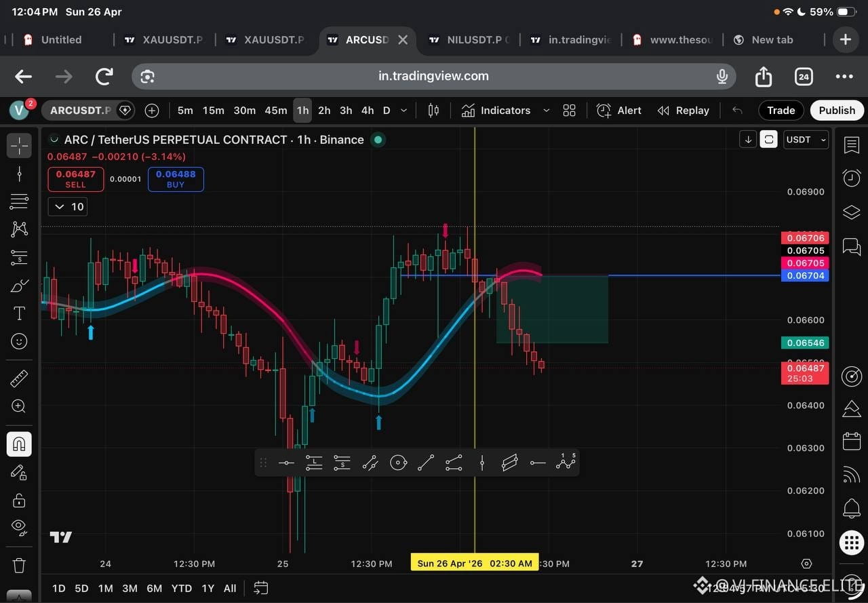
Task: Toggle the magnet snap mode
Action: [x=19, y=444]
